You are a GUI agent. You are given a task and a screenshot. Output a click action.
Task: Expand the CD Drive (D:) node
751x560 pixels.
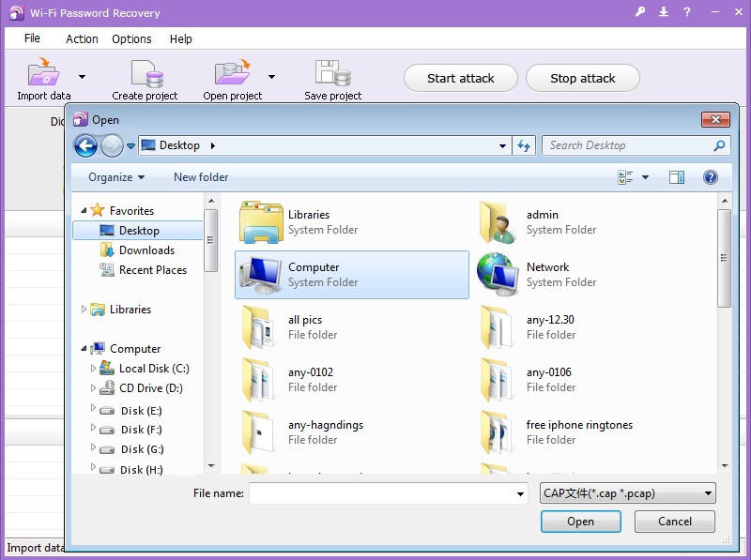click(93, 388)
